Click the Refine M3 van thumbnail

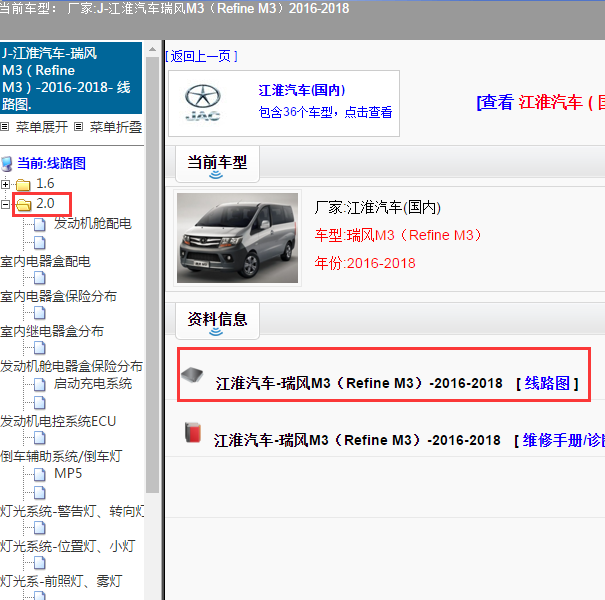[230, 236]
